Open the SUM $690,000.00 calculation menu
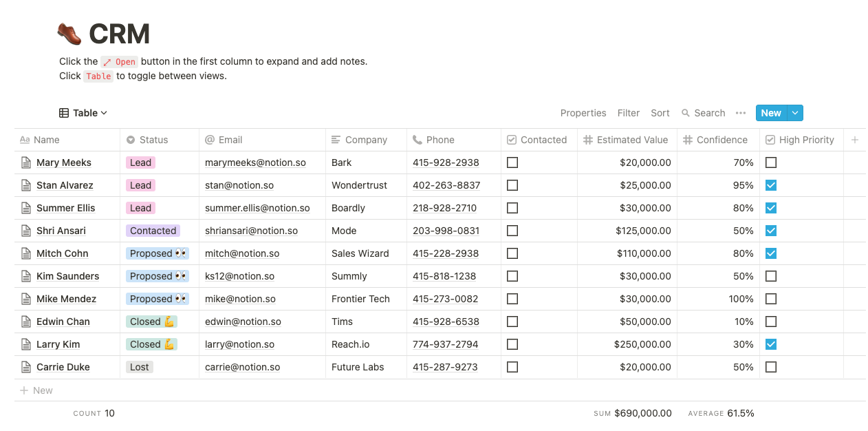 pos(633,413)
